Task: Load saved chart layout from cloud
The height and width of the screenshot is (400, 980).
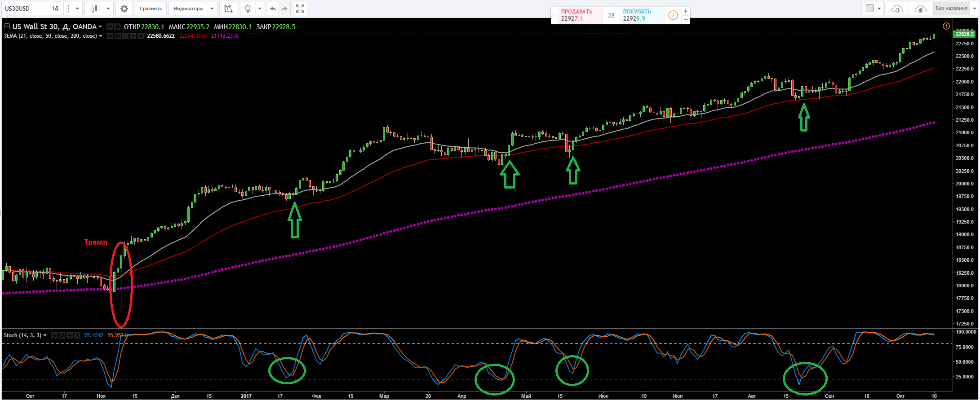Action: pyautogui.click(x=897, y=9)
